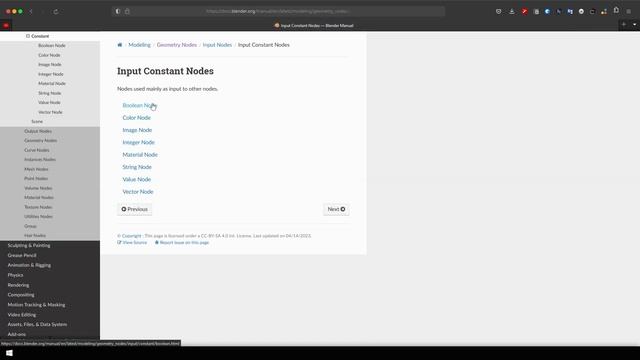The width and height of the screenshot is (640, 360).
Task: Click the red pinned tab icon
Action: pos(6,25)
